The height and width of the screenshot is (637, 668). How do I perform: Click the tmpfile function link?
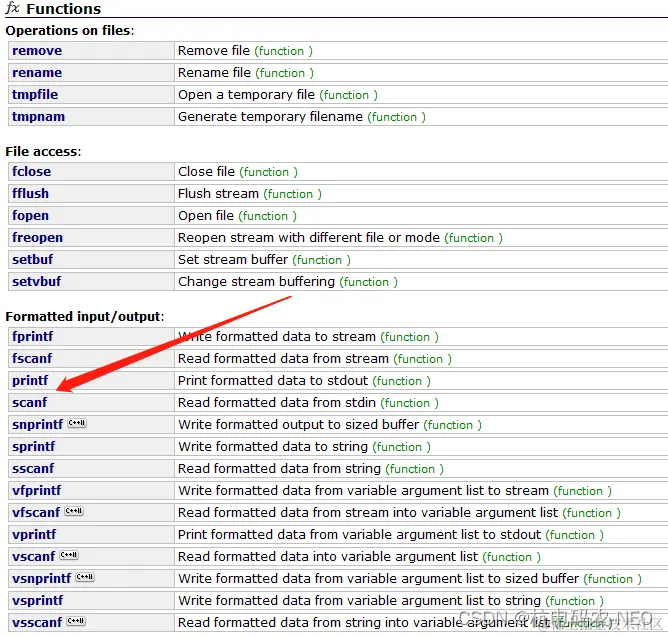coord(35,95)
